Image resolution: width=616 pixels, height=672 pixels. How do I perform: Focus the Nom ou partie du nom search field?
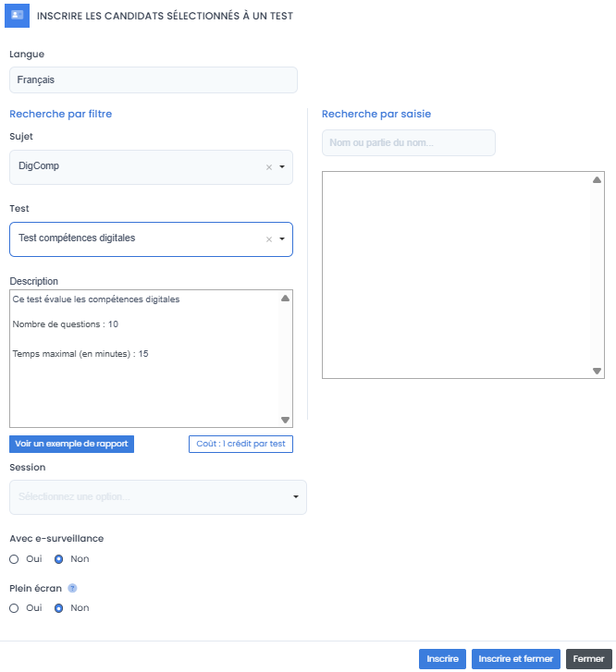point(409,142)
